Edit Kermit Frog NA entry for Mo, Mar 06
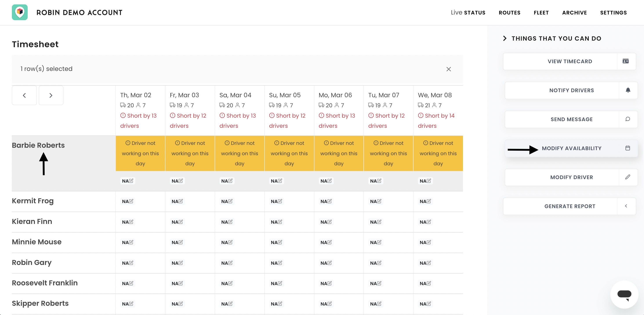 [x=326, y=201]
